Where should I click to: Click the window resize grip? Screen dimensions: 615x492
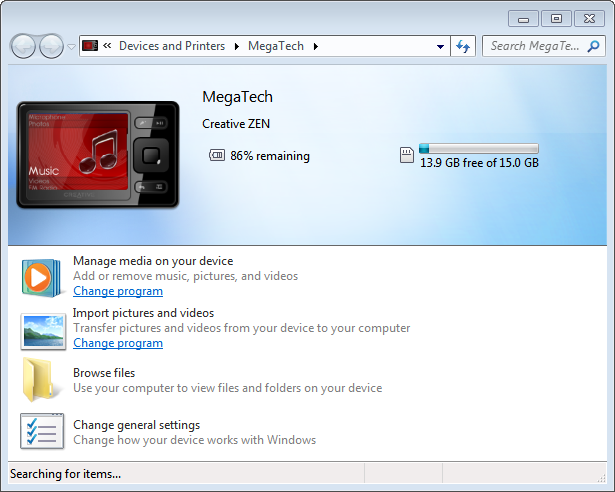tap(601, 477)
